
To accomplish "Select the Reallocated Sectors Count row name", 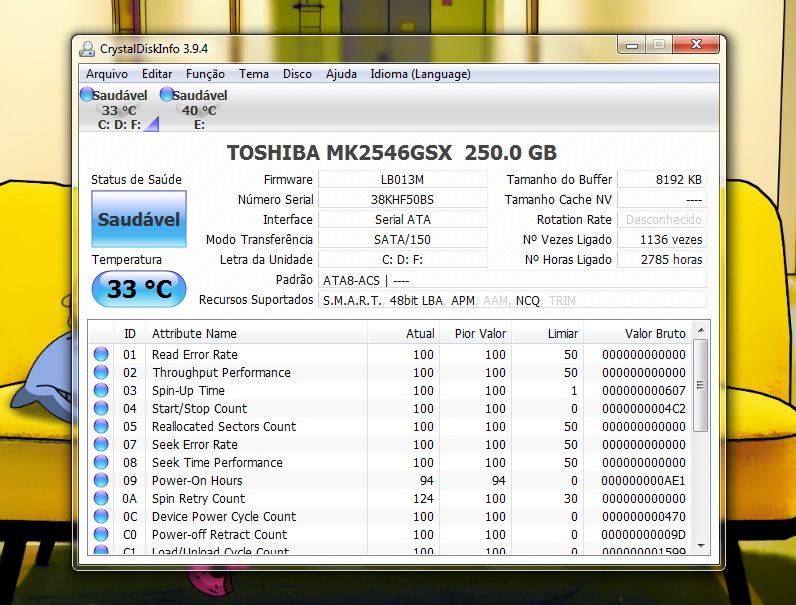I will click(x=223, y=426).
